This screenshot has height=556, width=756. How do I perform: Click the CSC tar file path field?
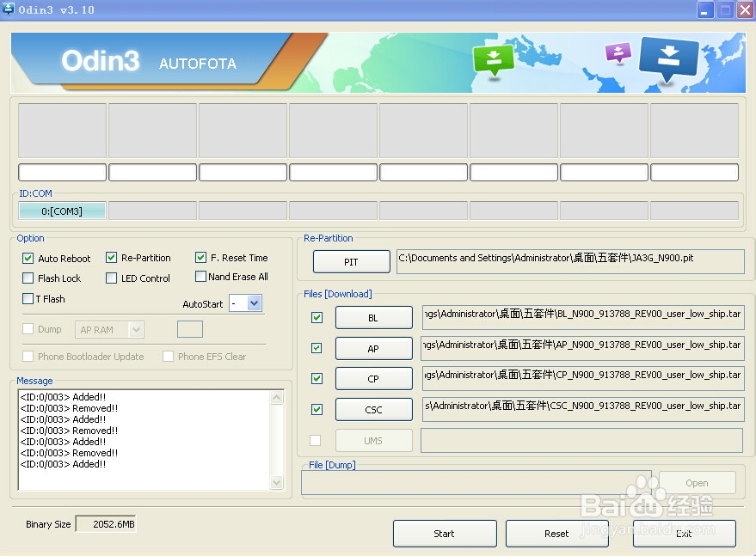click(582, 409)
